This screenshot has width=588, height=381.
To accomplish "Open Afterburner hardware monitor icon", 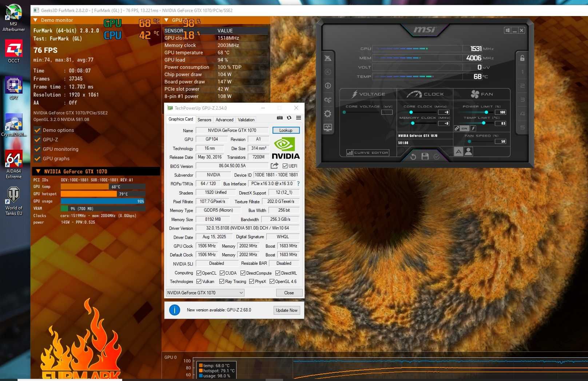I will (x=328, y=127).
